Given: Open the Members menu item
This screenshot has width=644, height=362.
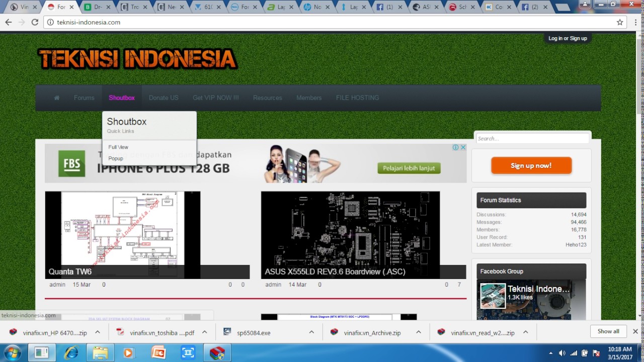Looking at the screenshot, I should tap(309, 98).
